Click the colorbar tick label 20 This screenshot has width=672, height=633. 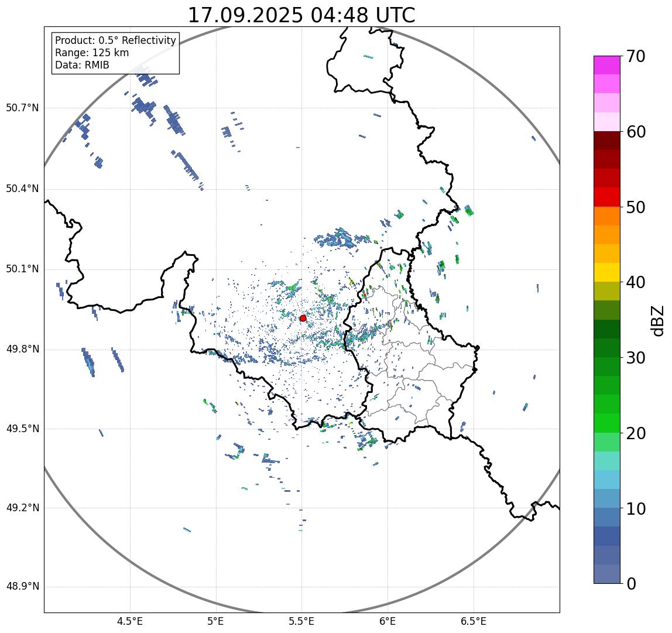(x=636, y=433)
